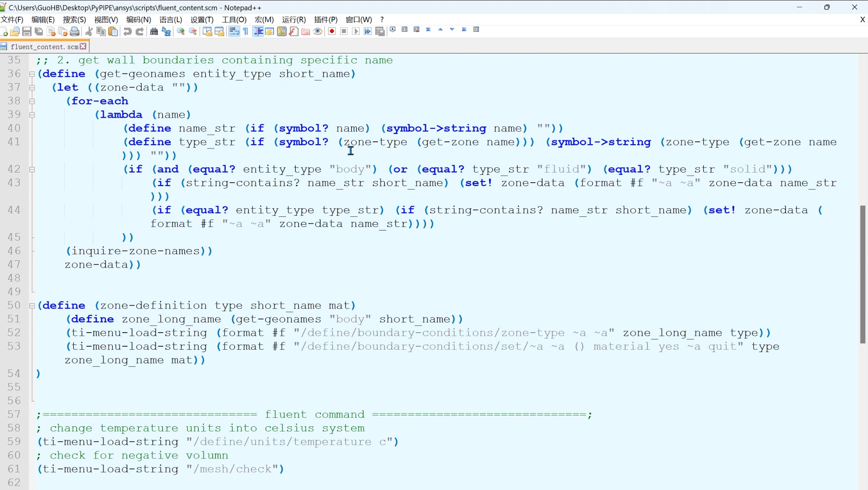Zoom in using the magnifier plus icon
Image resolution: width=868 pixels, height=490 pixels.
click(181, 31)
